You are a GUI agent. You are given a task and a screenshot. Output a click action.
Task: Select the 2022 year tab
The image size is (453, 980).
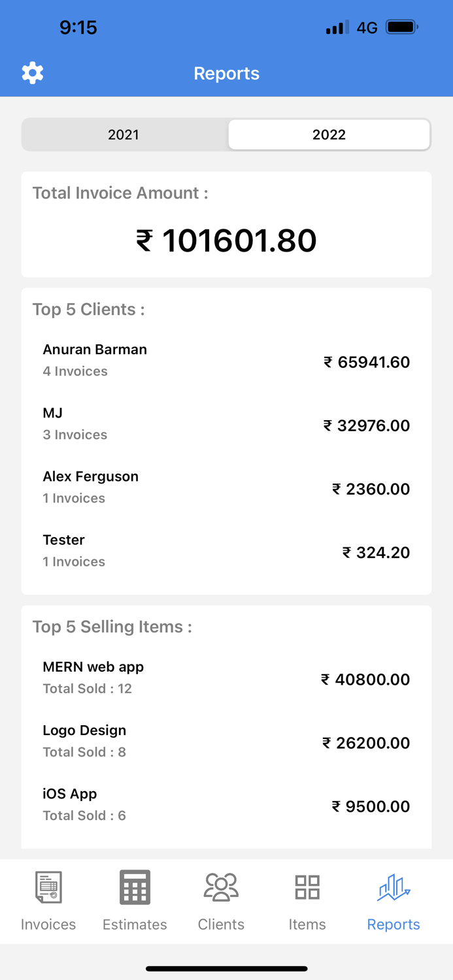329,135
